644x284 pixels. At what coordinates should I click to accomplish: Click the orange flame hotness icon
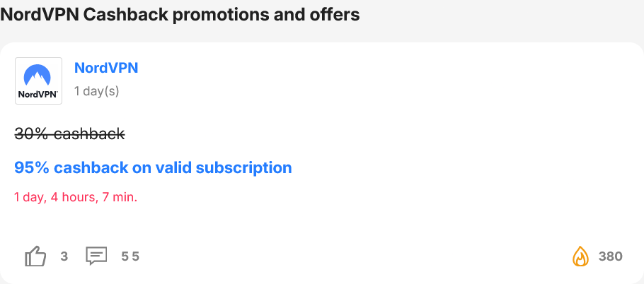(x=581, y=256)
